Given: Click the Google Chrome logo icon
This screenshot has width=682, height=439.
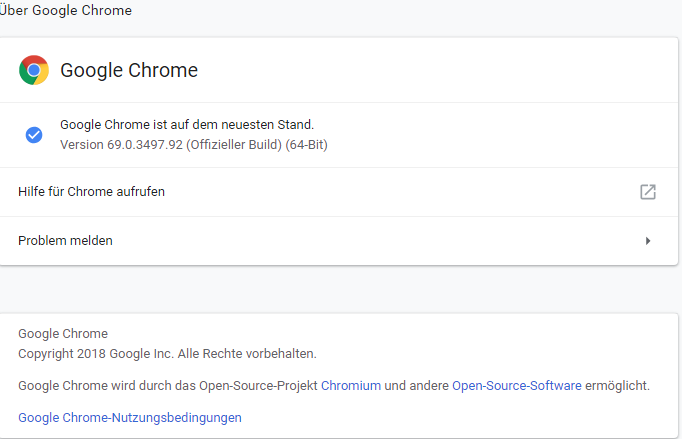Looking at the screenshot, I should [34, 70].
